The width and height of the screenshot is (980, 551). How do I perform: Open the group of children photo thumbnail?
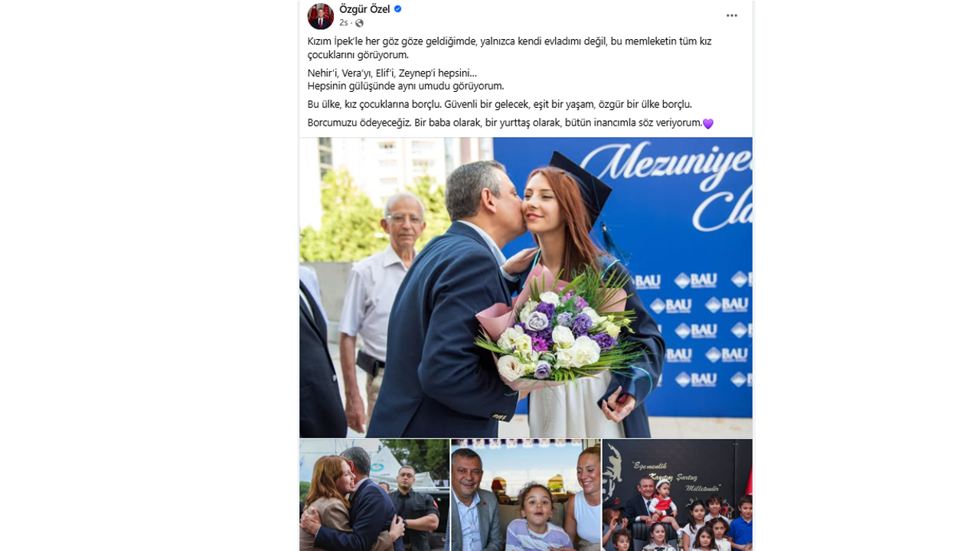[x=678, y=495]
